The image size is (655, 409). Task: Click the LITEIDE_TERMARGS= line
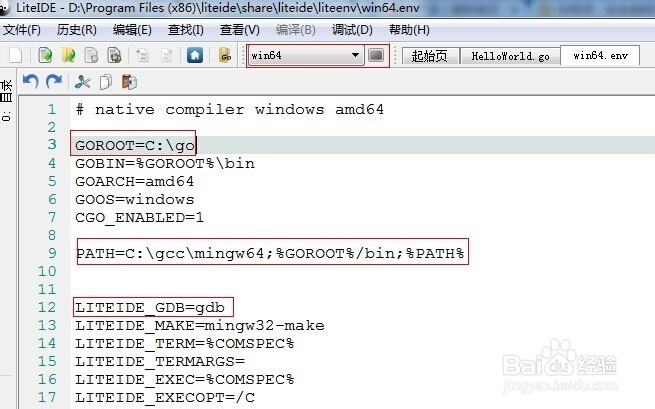[x=160, y=361]
